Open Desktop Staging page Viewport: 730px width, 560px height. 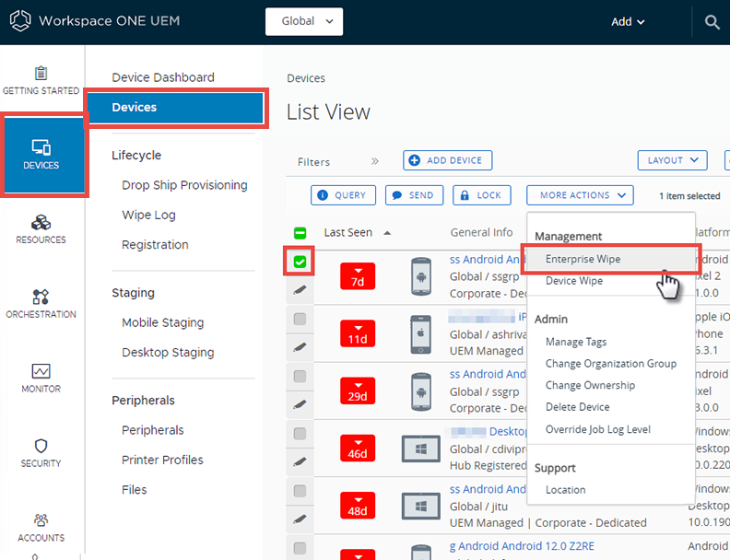point(168,353)
